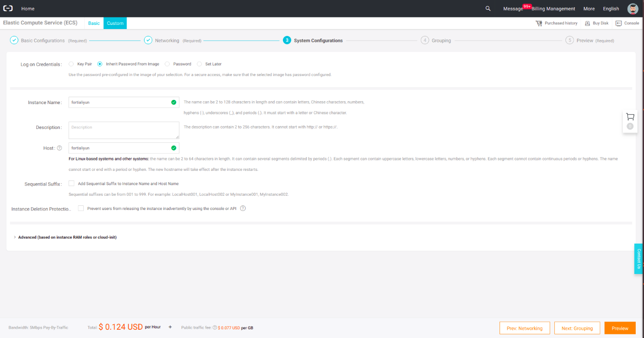Enable Add Sequential Suffix checkbox
The height and width of the screenshot is (338, 644).
(71, 183)
